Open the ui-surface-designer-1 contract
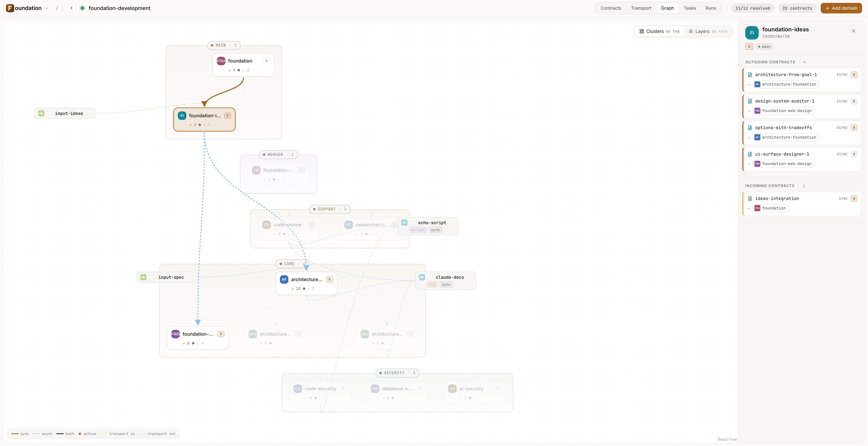 [x=802, y=159]
